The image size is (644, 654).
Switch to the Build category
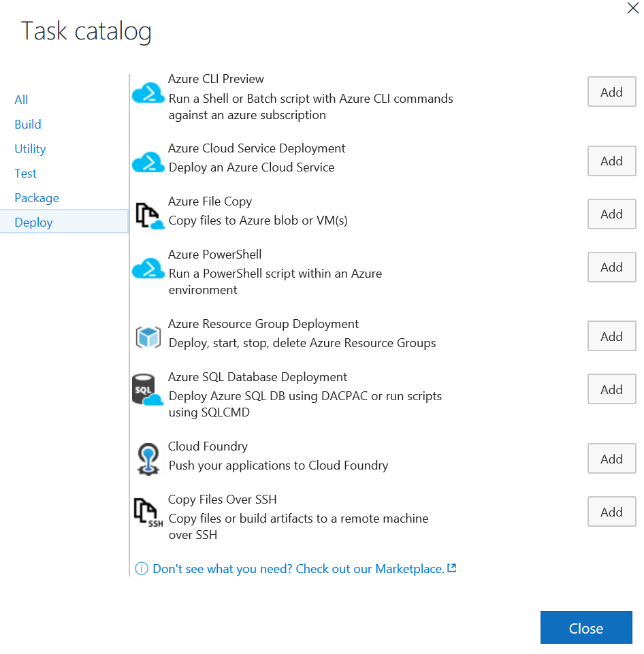tap(28, 125)
